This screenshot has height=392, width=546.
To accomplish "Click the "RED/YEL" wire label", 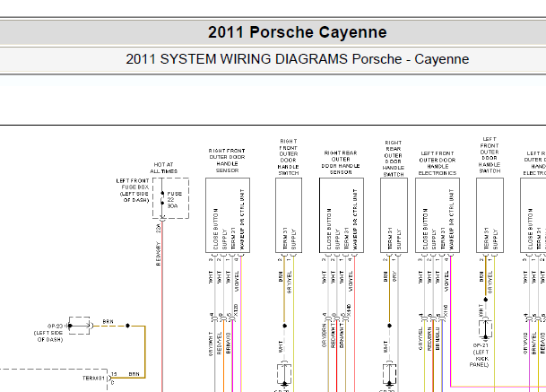I will click(x=220, y=344).
